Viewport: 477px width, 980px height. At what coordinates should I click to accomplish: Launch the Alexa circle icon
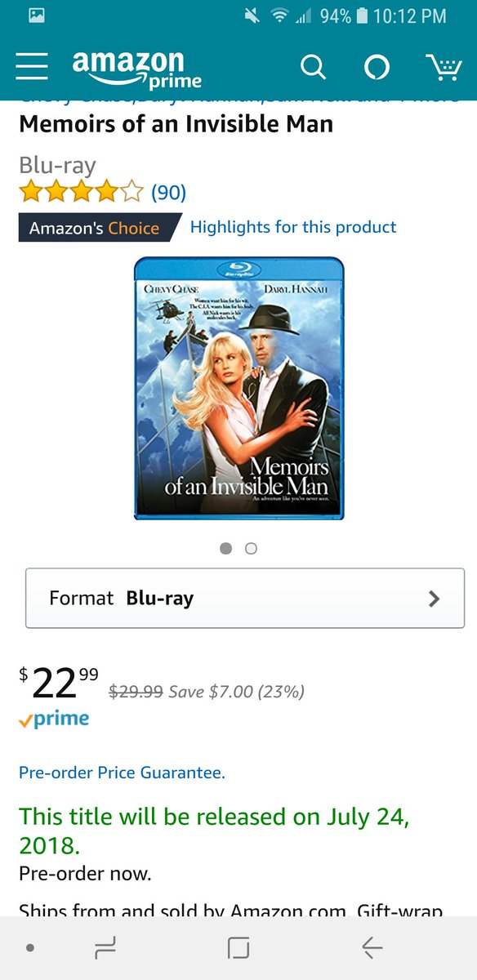click(x=376, y=68)
